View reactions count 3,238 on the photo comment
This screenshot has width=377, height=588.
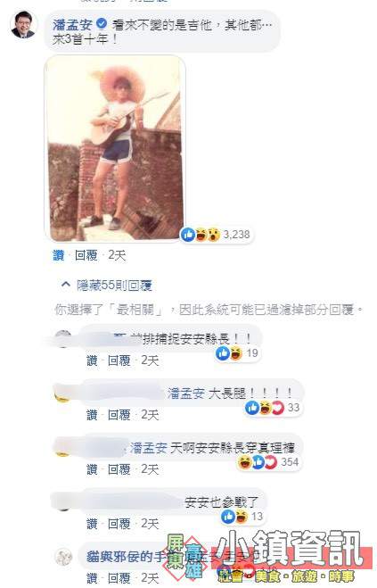tap(216, 235)
